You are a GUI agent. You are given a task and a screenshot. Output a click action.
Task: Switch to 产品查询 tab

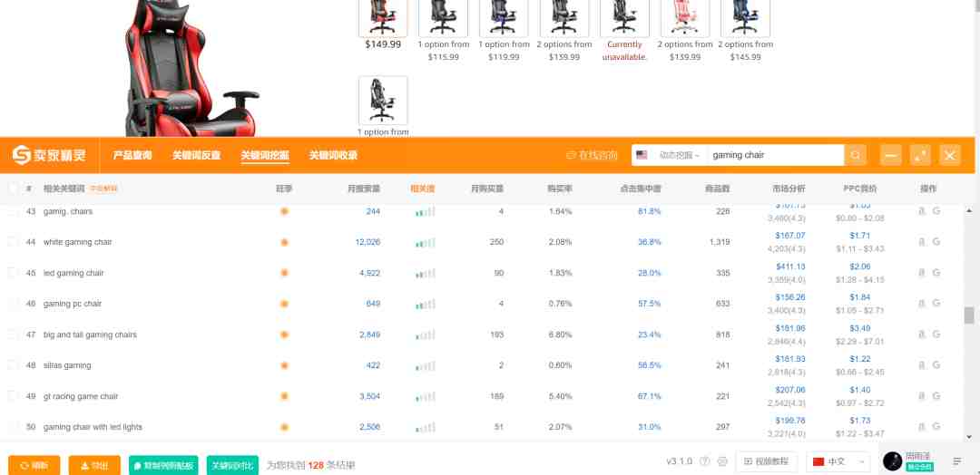coord(132,155)
